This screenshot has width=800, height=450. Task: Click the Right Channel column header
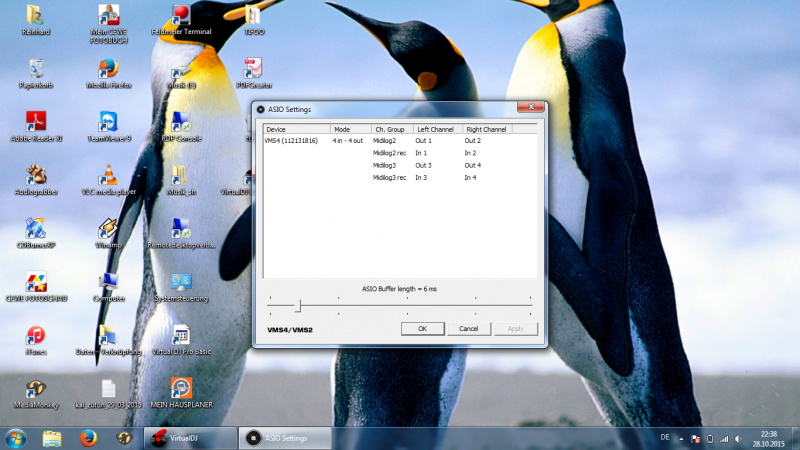point(487,130)
